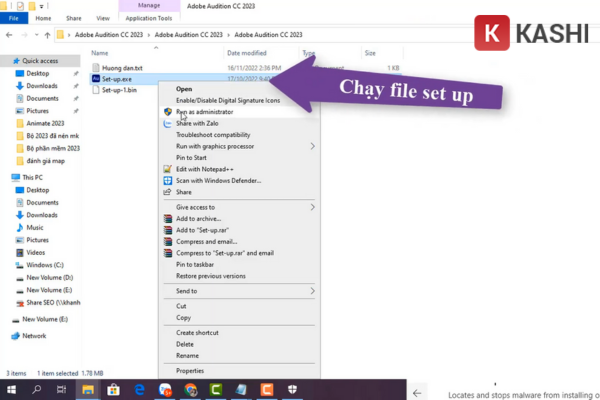Viewport: 600px width, 400px height.
Task: Expand Run with graphics processor submenu
Action: click(239, 146)
